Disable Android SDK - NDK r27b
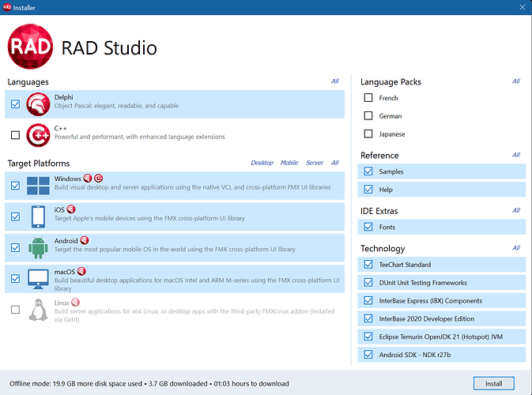The image size is (532, 395). 368,355
